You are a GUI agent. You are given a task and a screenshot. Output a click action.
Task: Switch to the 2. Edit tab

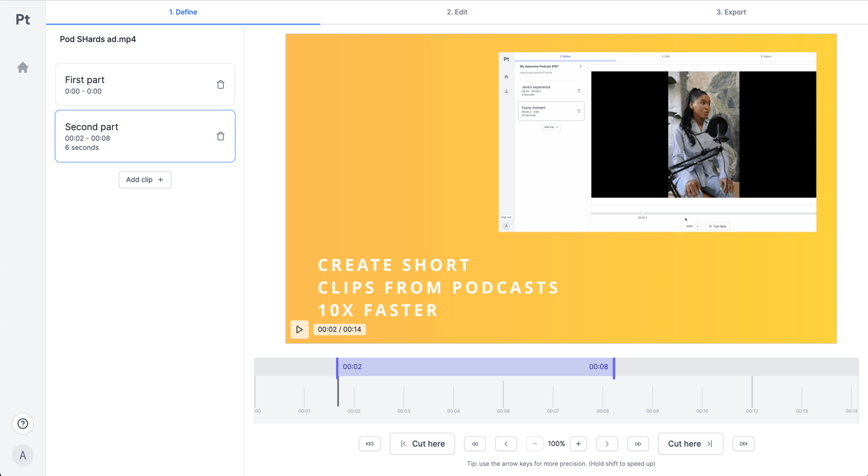[x=457, y=12]
